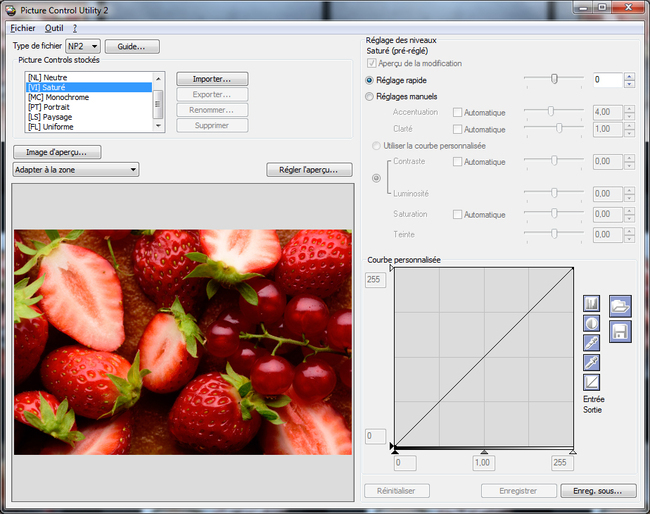
Task: Select [MC] Monochrome in the list
Action: click(89, 97)
